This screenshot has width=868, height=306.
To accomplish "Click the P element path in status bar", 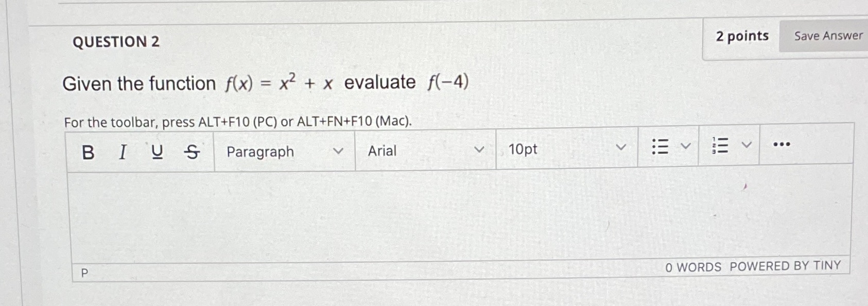I will coord(84,273).
